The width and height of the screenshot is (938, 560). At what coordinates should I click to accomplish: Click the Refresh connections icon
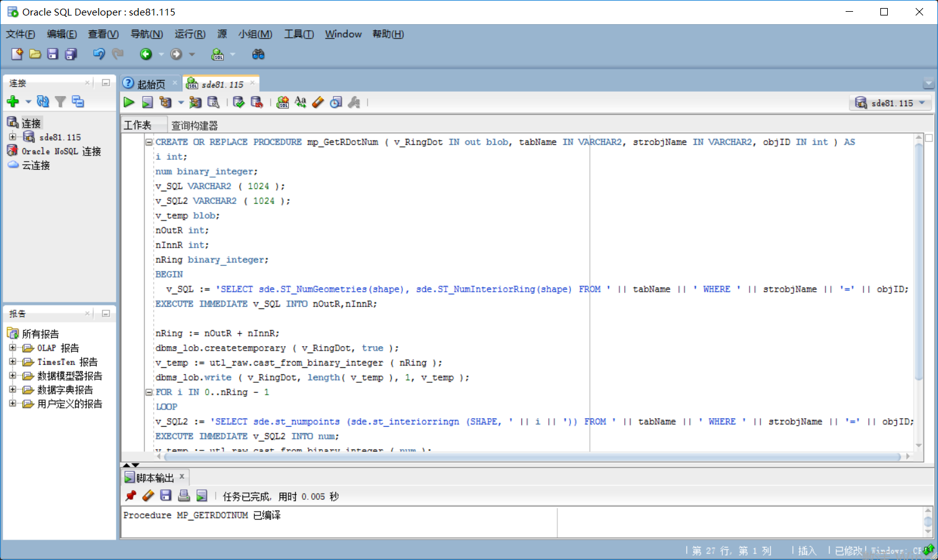[x=43, y=102]
